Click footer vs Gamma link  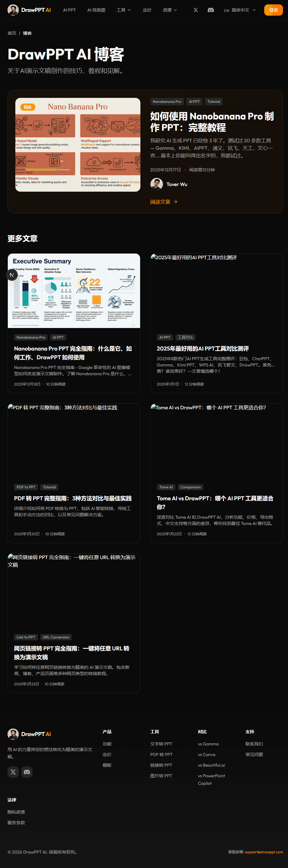pyautogui.click(x=208, y=744)
